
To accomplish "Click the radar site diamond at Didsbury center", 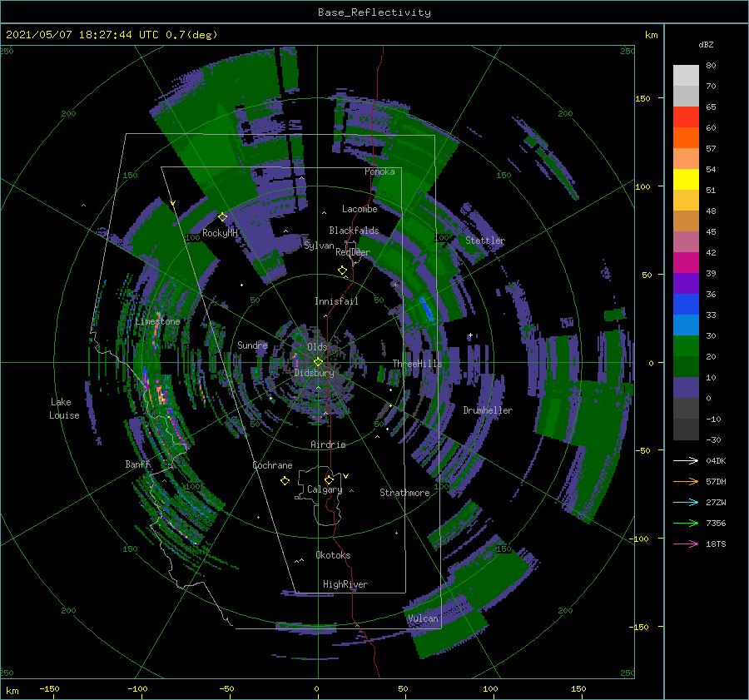I will (x=318, y=362).
